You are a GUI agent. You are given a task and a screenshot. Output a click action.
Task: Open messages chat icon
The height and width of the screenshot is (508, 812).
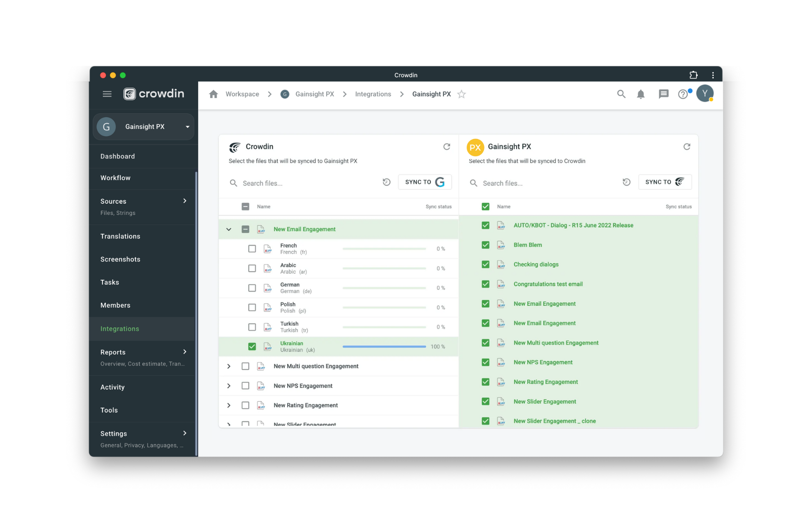(x=663, y=94)
